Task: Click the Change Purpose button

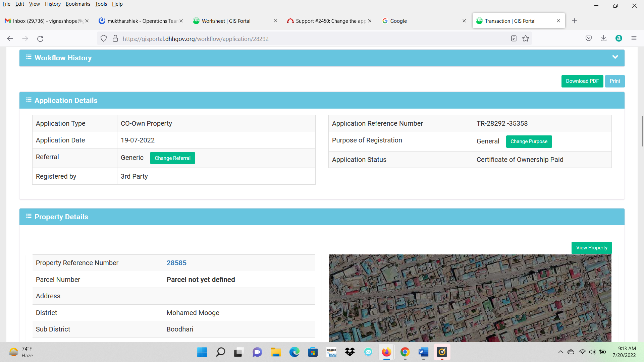Action: [x=529, y=141]
